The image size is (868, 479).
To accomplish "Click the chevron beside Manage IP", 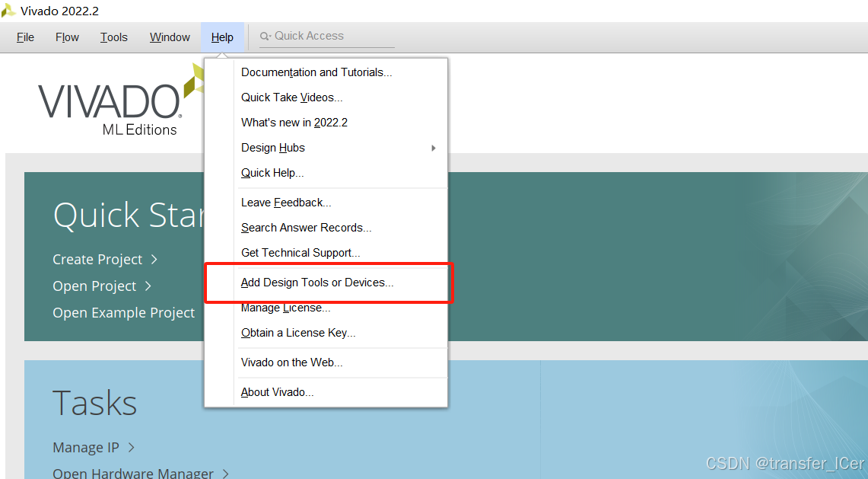I will point(131,447).
